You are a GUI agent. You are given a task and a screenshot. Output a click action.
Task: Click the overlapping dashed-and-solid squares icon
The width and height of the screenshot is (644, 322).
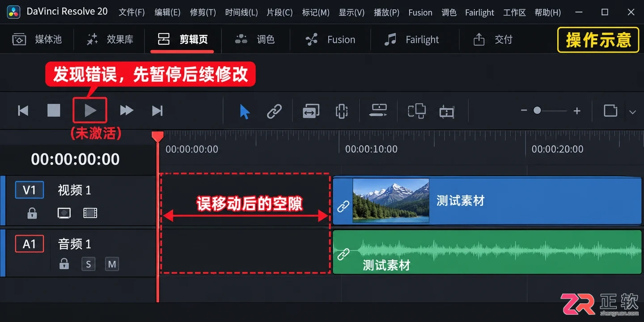pos(416,111)
